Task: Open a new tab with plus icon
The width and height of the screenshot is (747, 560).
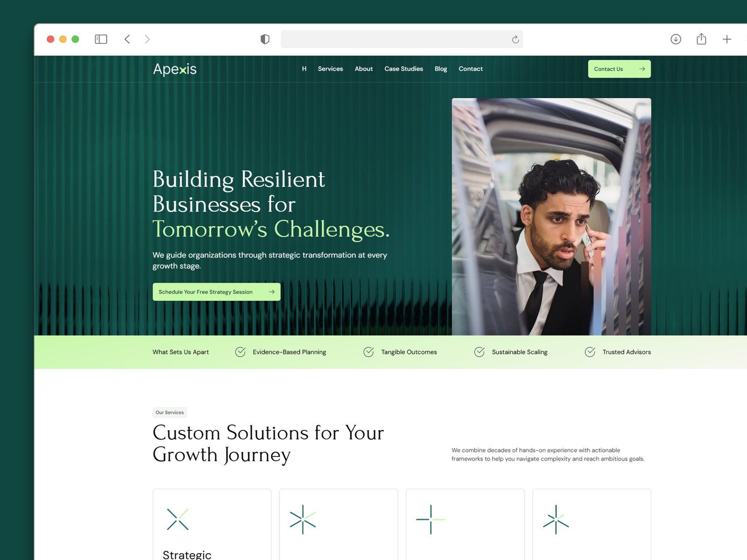Action: pyautogui.click(x=726, y=39)
